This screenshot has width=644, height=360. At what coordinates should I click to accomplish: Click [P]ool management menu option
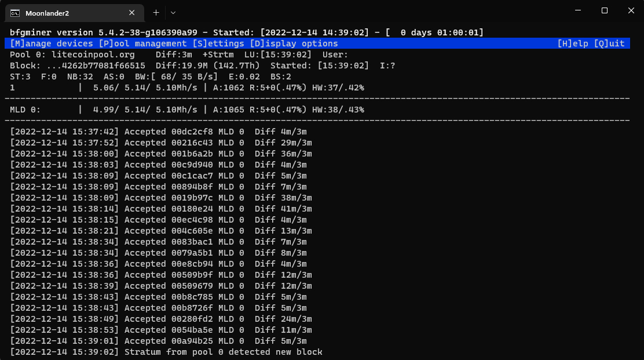(x=142, y=43)
